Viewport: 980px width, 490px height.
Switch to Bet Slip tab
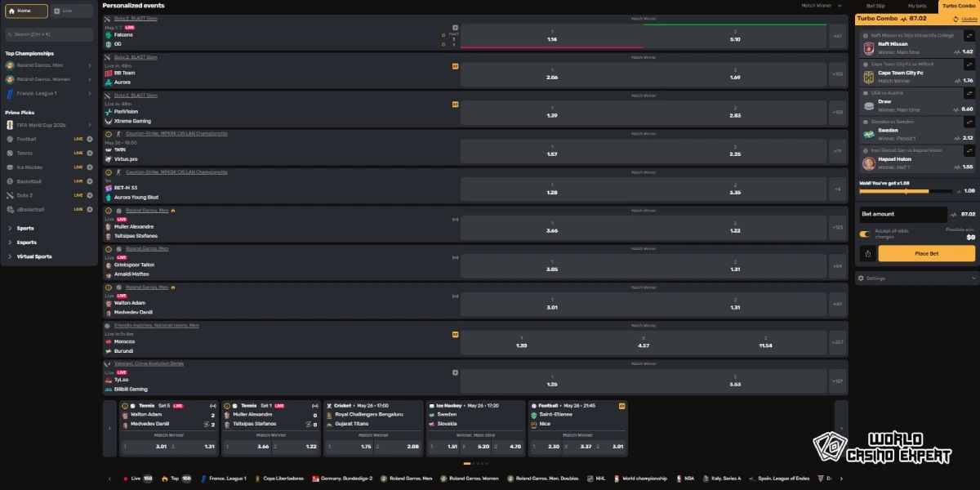[x=875, y=6]
